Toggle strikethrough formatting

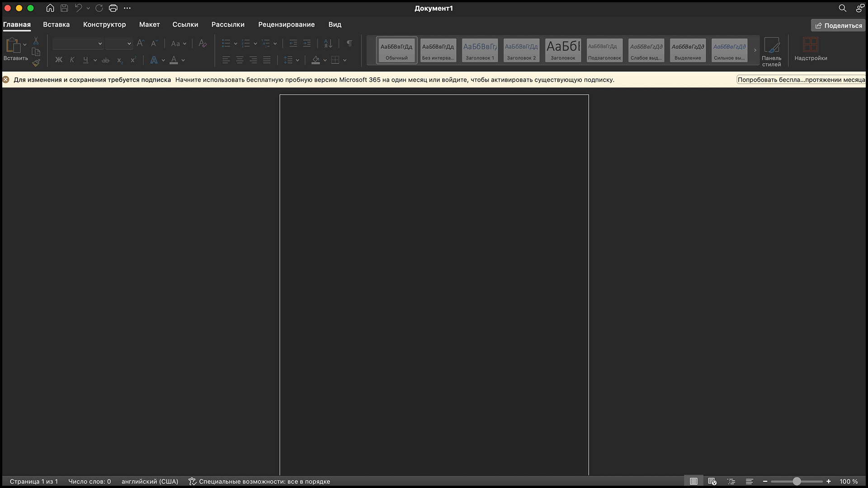coord(106,60)
